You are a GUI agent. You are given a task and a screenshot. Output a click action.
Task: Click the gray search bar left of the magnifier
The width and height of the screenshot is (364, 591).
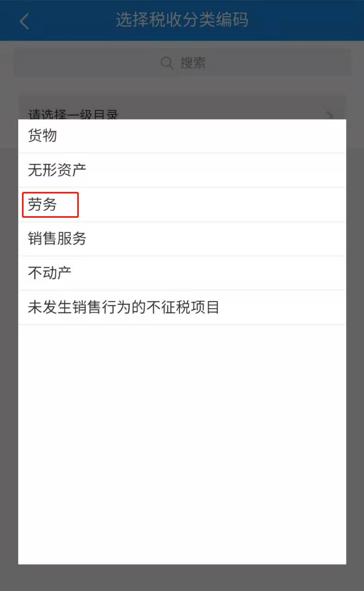pos(86,62)
